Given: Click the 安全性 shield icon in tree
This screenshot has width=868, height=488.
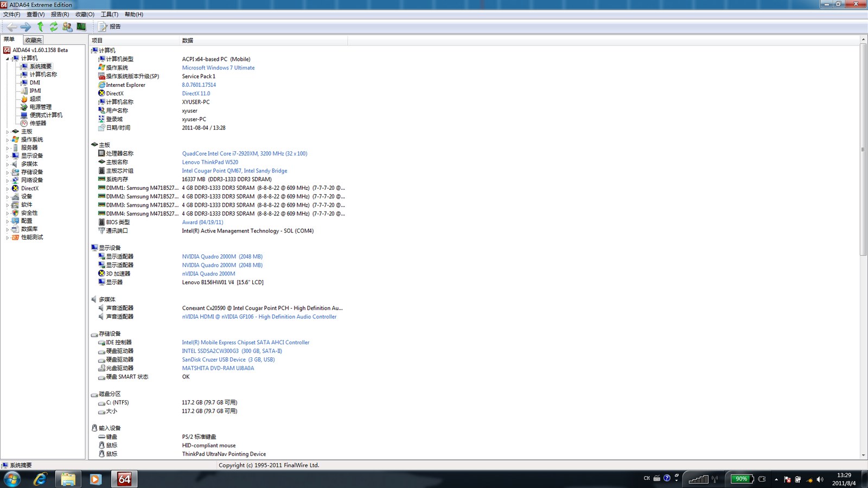Looking at the screenshot, I should tap(15, 213).
